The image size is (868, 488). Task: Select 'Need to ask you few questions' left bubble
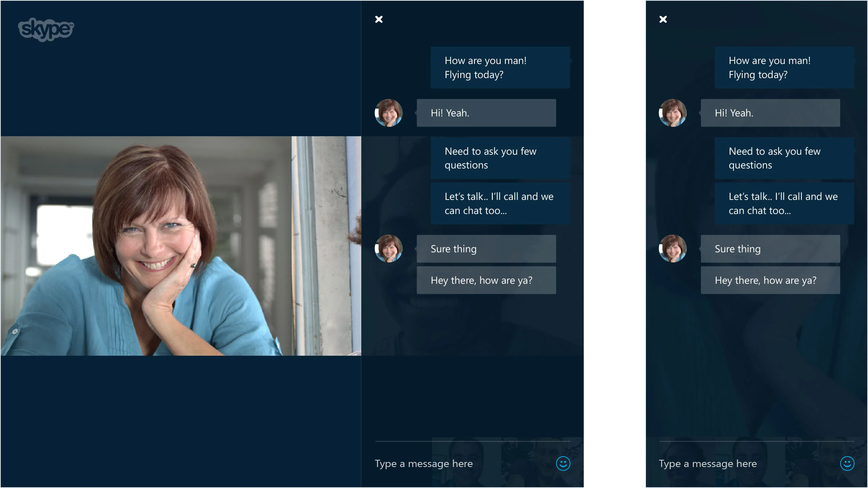(500, 158)
